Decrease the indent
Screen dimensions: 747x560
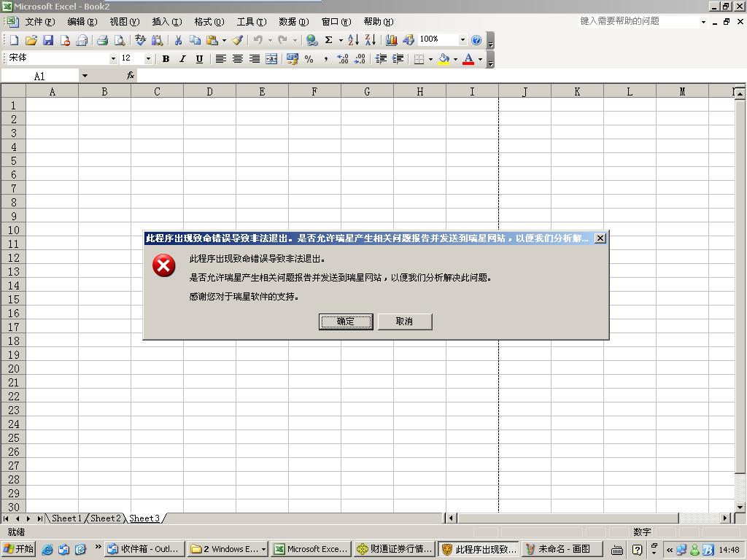pos(381,58)
